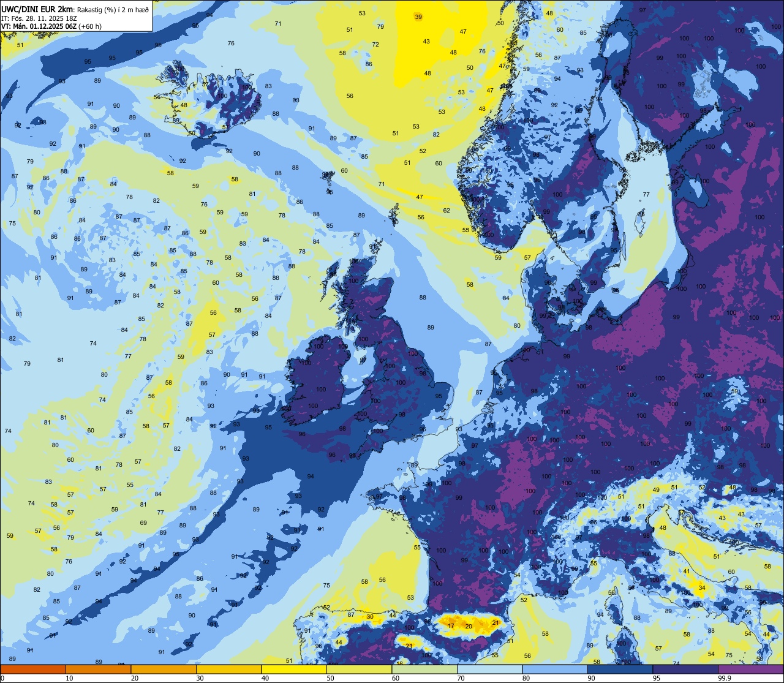
Task: Select the dark navy 95–99.9 legend segment
Action: pyautogui.click(x=685, y=669)
